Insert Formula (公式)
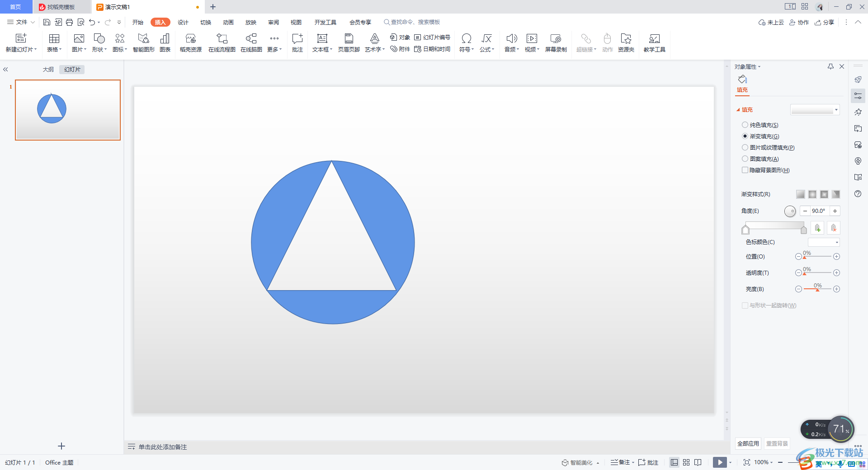The image size is (868, 470). (x=487, y=42)
